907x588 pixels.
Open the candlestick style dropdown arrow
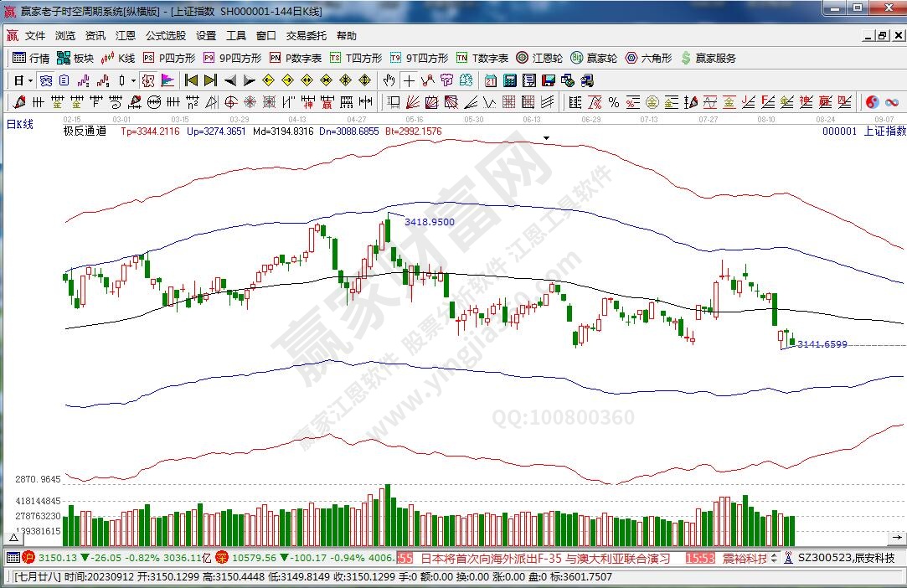(x=134, y=80)
